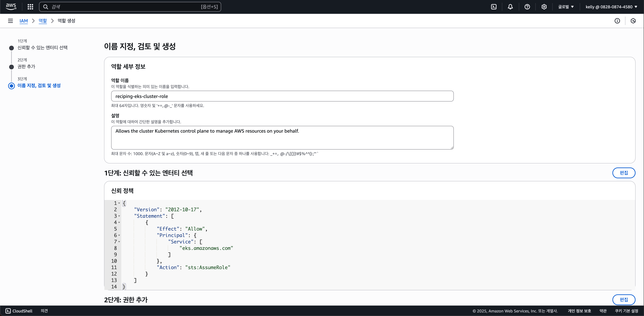Open CloudShell from top bar icon

tap(494, 7)
